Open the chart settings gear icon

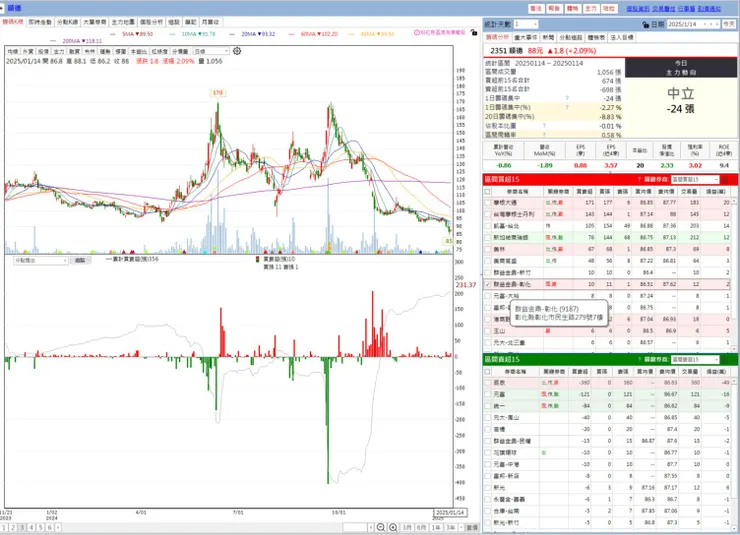pos(237,51)
